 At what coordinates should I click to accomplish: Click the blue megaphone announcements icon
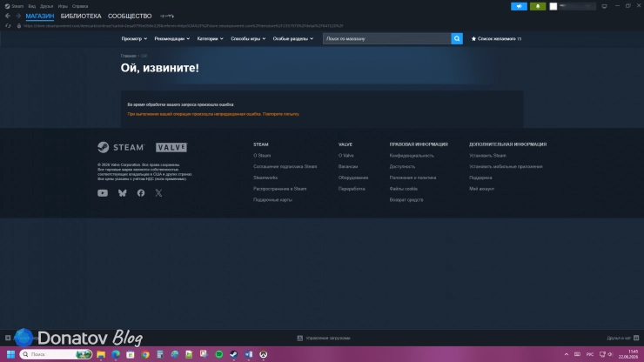[x=519, y=6]
